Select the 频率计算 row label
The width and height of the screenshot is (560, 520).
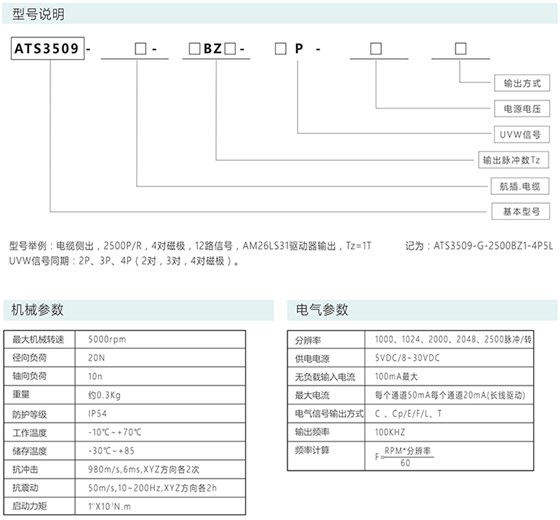click(x=312, y=450)
